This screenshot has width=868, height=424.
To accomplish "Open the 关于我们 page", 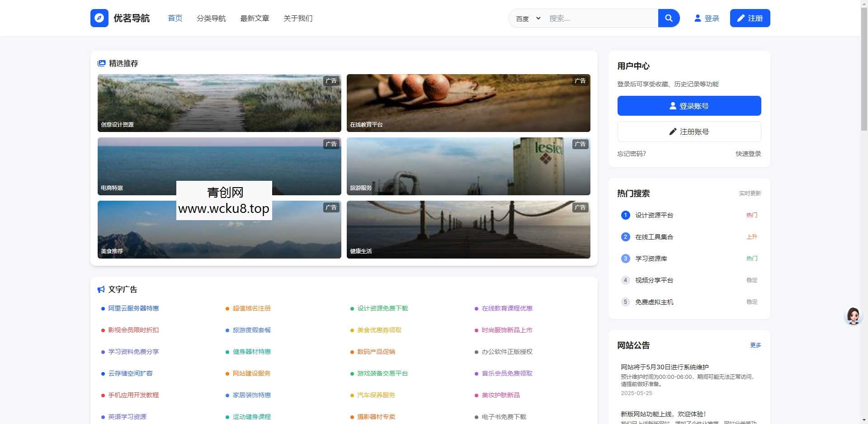I will pyautogui.click(x=298, y=19).
